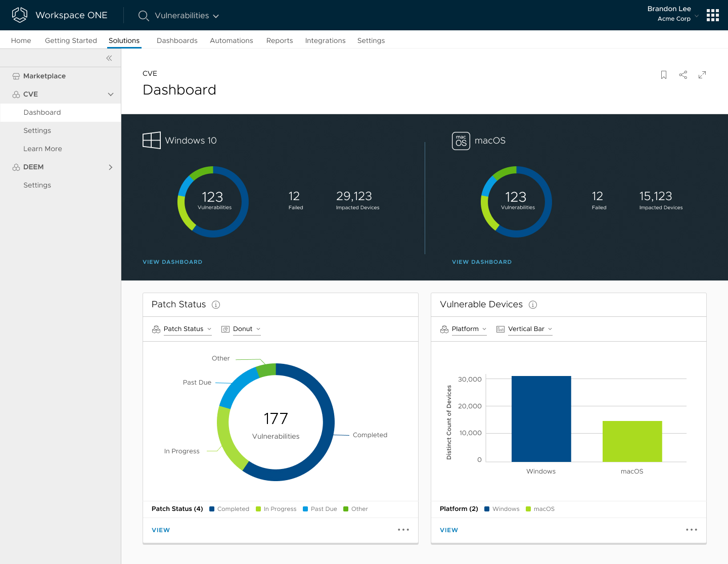Click the macOS bar in chart

pos(632,441)
